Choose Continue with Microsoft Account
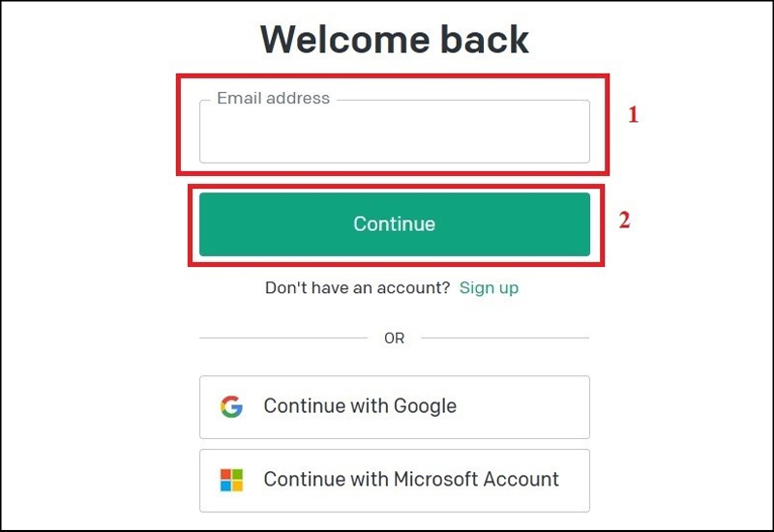Screen dimensions: 774x532 [395, 481]
